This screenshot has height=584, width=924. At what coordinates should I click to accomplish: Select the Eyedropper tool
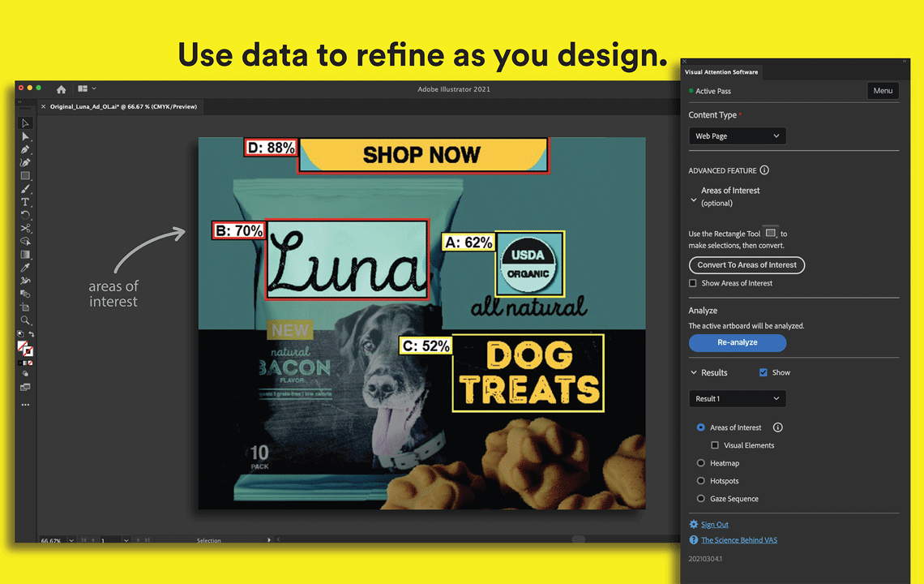coord(25,268)
